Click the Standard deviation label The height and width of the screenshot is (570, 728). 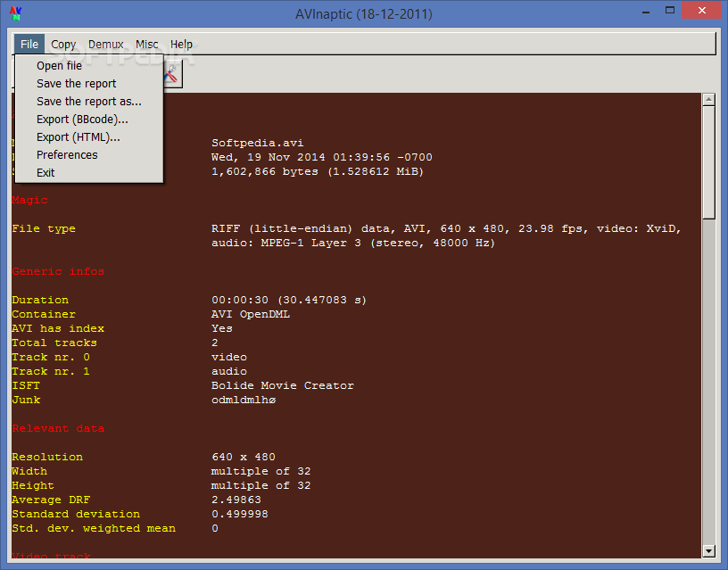tap(76, 515)
